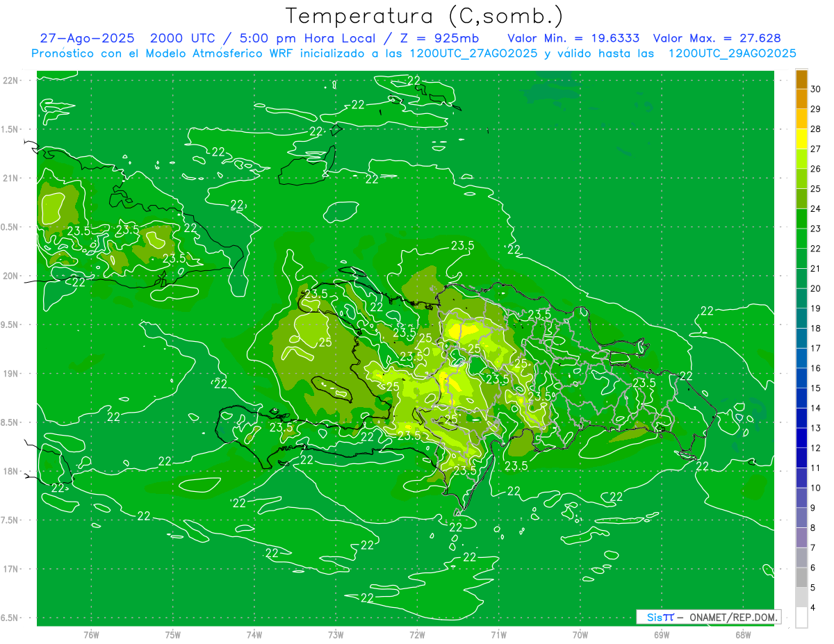Click the color bar label "30"
Screen dimensions: 834x644
(x=816, y=89)
